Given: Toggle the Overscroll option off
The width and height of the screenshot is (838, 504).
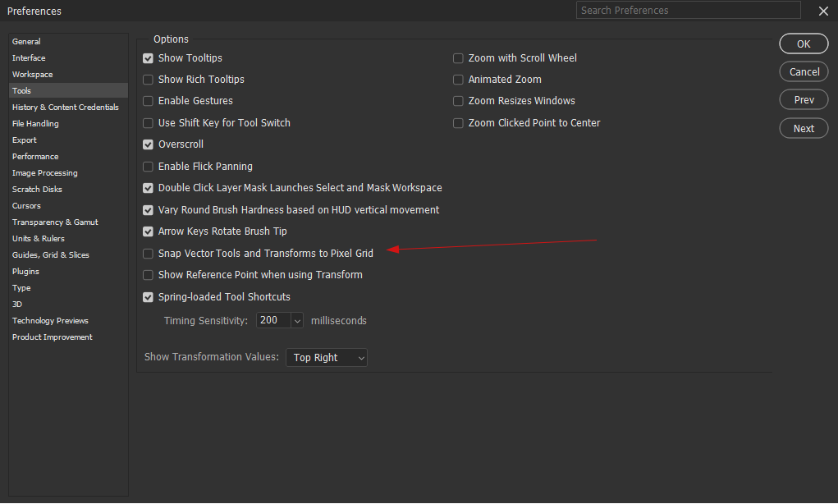Looking at the screenshot, I should pyautogui.click(x=148, y=144).
